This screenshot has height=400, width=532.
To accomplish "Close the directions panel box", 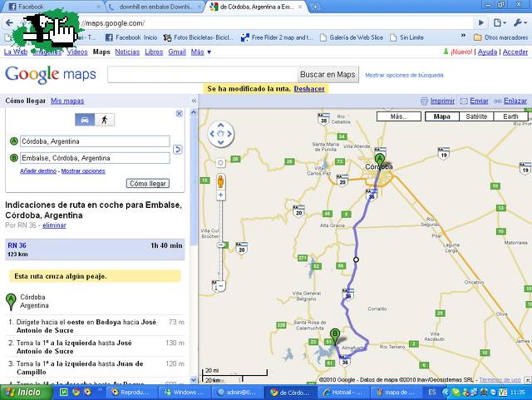I will coord(180,114).
